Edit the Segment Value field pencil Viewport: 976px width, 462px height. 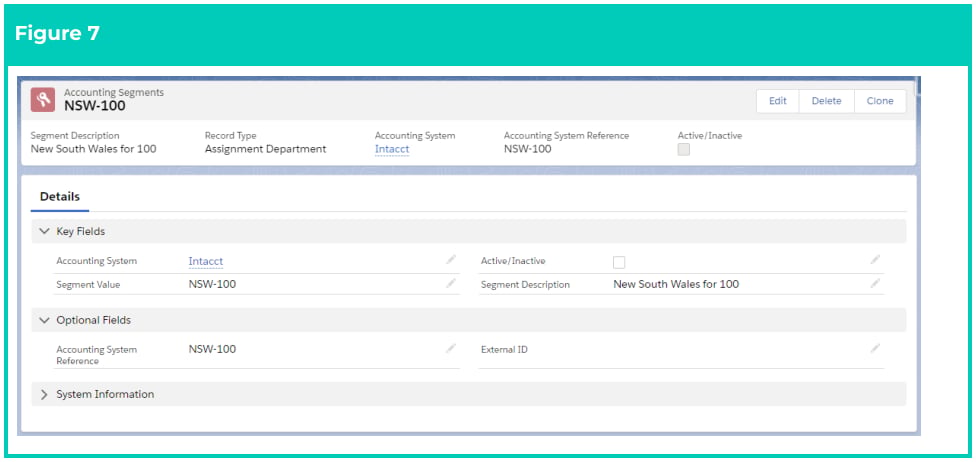[x=451, y=284]
